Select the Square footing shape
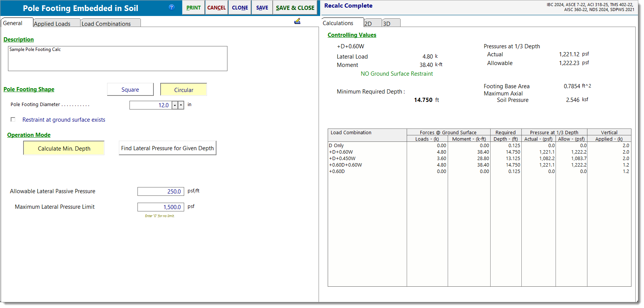 pyautogui.click(x=130, y=90)
